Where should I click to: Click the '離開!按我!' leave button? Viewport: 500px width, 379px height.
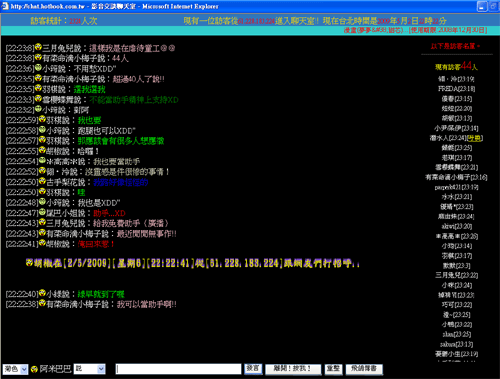click(x=293, y=369)
